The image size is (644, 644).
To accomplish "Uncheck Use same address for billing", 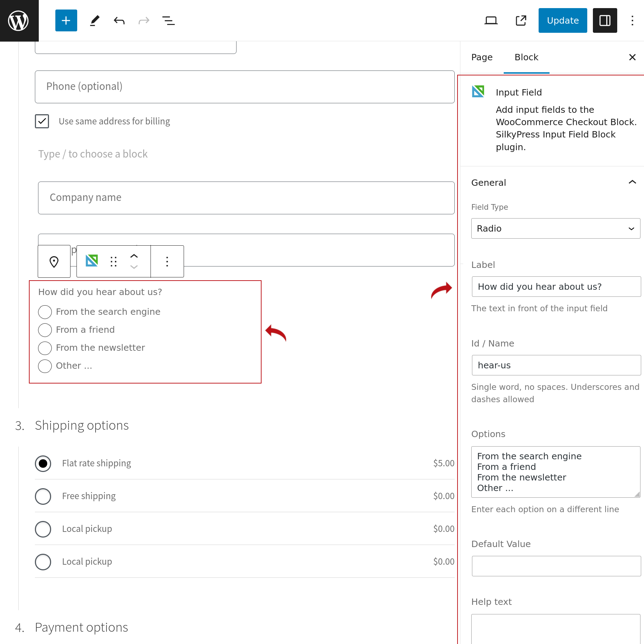I will tap(42, 121).
